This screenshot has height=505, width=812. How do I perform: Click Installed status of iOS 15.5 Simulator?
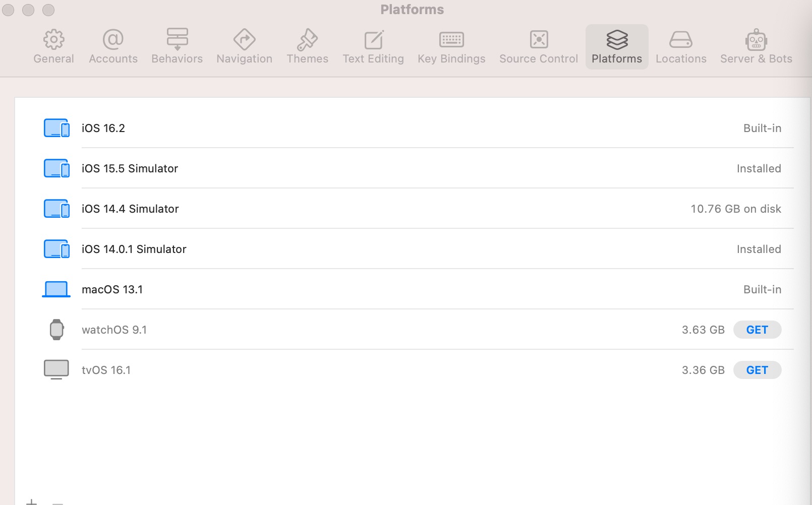pyautogui.click(x=759, y=168)
